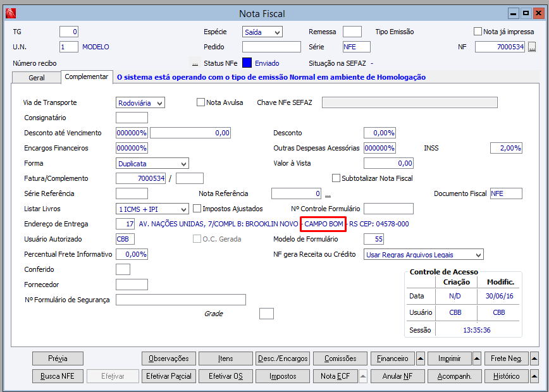
Task: Click Nº Formulário de Segurança field
Action: coord(181,300)
